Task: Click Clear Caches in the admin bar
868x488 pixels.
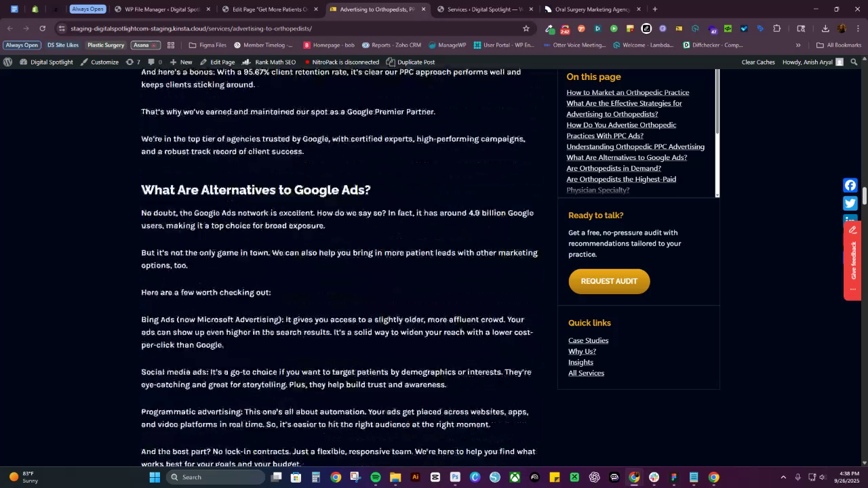Action: (758, 62)
